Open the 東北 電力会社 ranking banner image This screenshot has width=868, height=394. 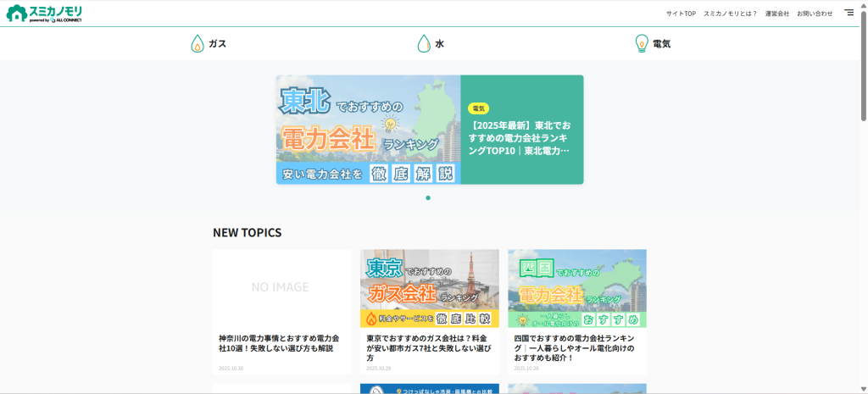pyautogui.click(x=368, y=130)
